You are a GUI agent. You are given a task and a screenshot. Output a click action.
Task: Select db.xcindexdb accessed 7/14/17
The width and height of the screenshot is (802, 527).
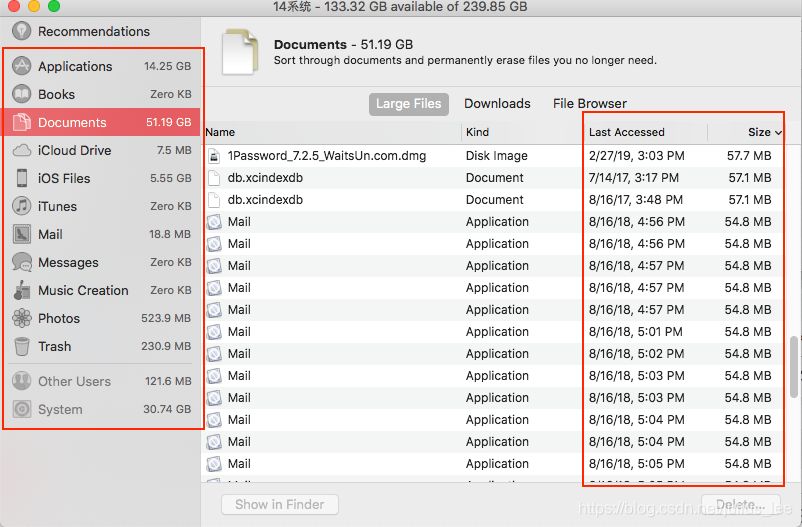[265, 178]
